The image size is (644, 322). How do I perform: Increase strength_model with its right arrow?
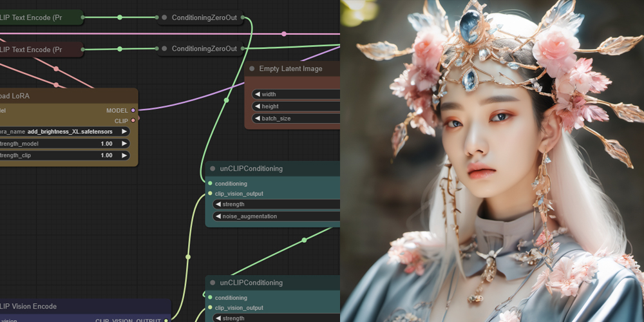point(124,144)
